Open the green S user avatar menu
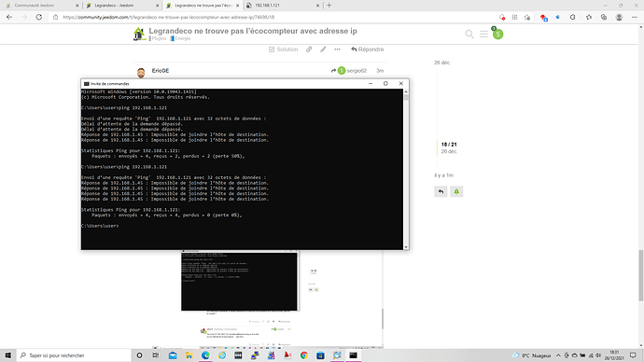The height and width of the screenshot is (362, 644). click(497, 35)
